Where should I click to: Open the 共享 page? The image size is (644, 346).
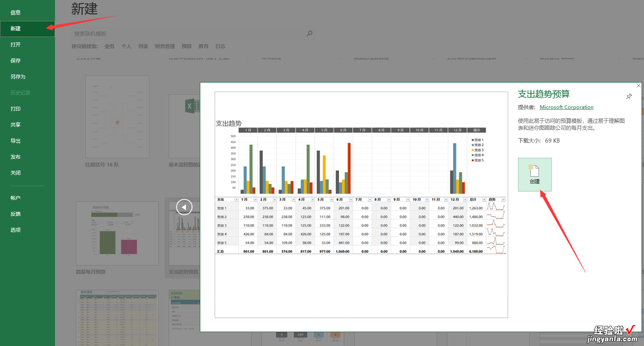pos(28,125)
